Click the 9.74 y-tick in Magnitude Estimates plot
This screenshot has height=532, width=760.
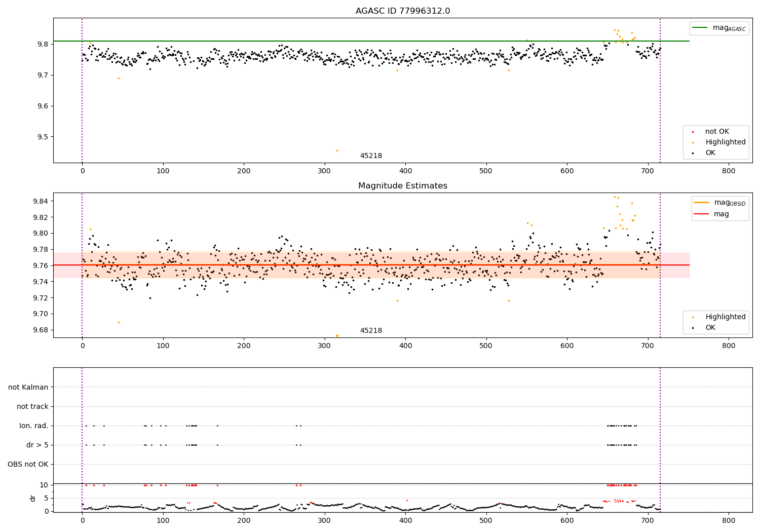click(41, 282)
